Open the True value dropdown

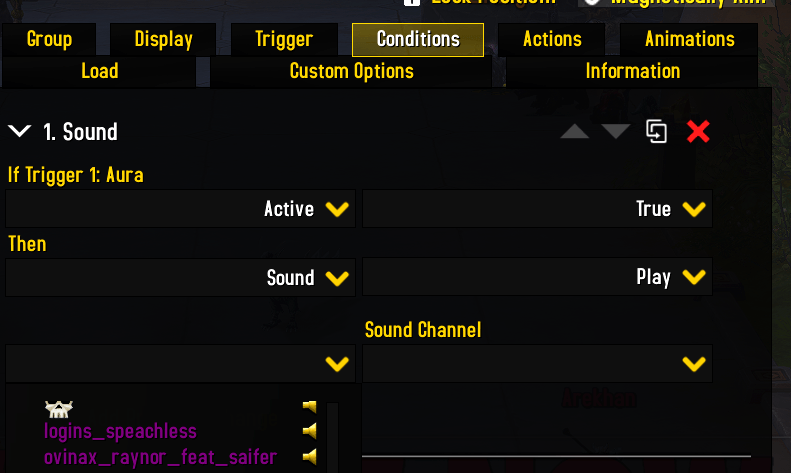(537, 209)
